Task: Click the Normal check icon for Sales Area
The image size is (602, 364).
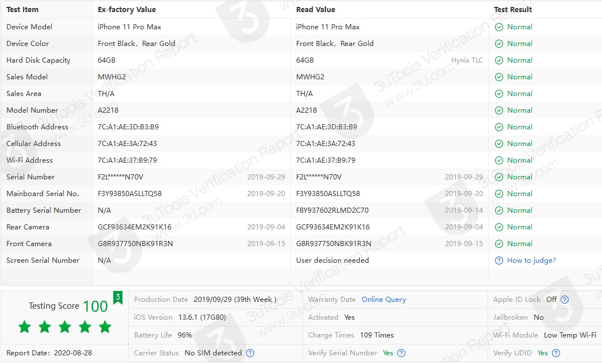Action: (x=499, y=94)
